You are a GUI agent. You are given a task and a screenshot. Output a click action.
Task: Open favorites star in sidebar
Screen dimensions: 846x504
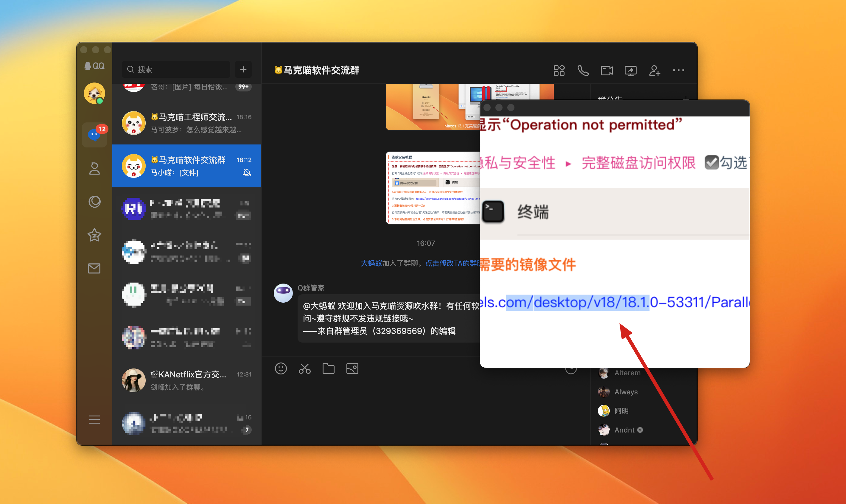(94, 235)
